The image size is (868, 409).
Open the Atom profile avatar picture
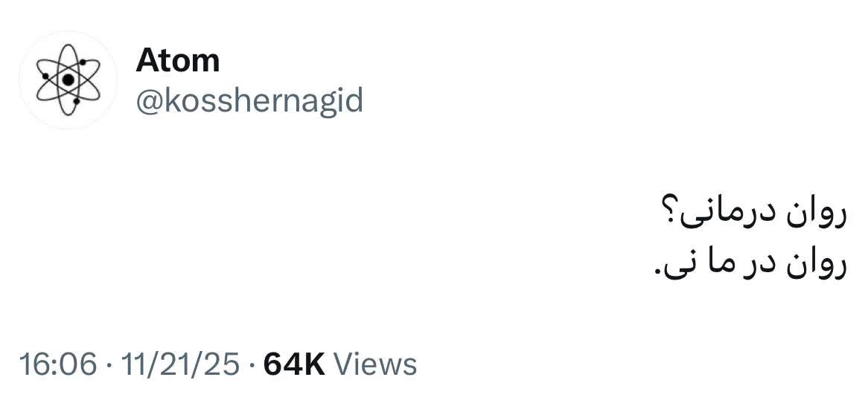(x=68, y=80)
